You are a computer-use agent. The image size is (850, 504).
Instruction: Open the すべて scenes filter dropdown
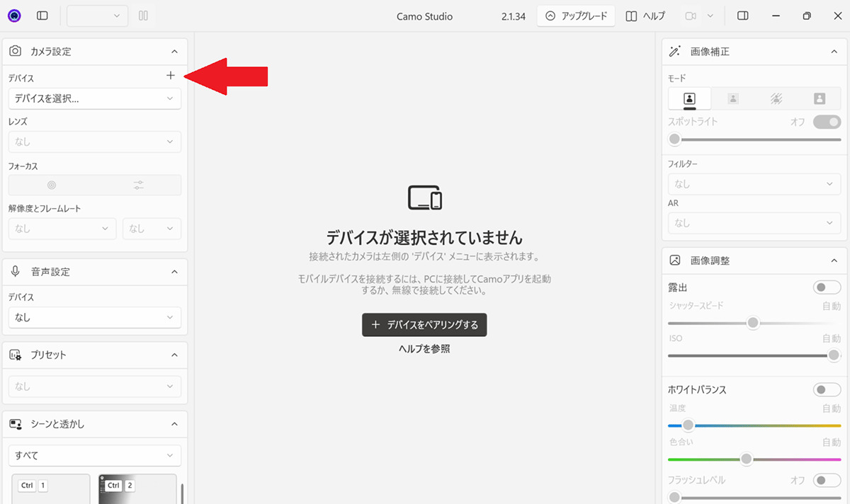point(95,455)
